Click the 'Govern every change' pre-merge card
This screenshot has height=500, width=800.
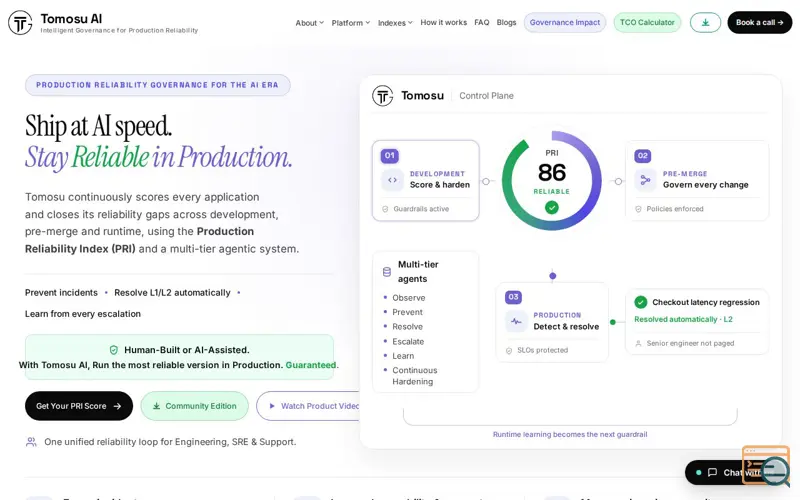click(697, 181)
